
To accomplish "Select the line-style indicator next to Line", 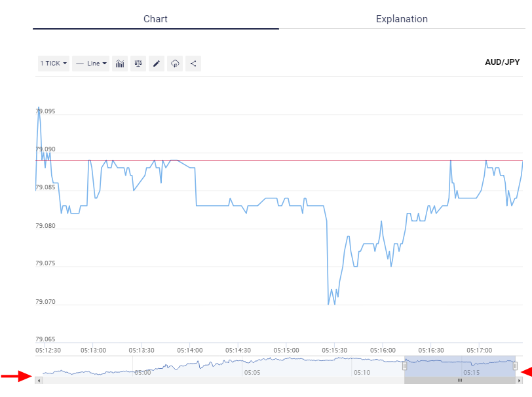I will coord(79,63).
